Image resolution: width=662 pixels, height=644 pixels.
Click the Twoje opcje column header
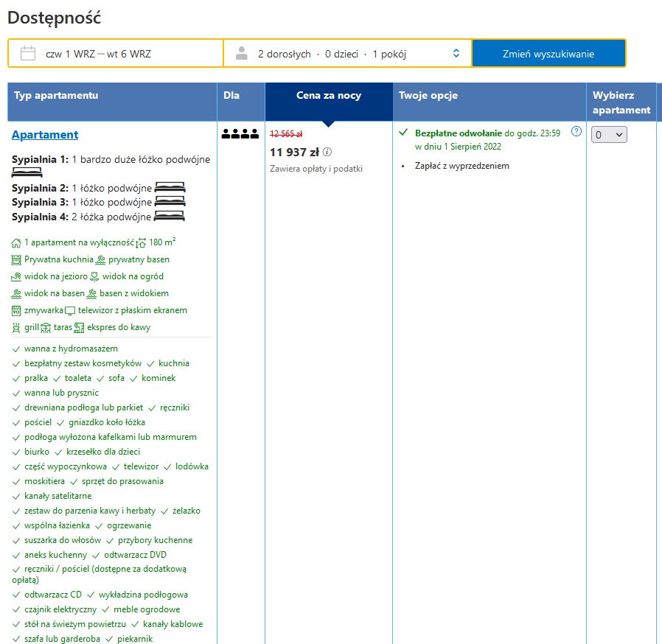pyautogui.click(x=489, y=101)
